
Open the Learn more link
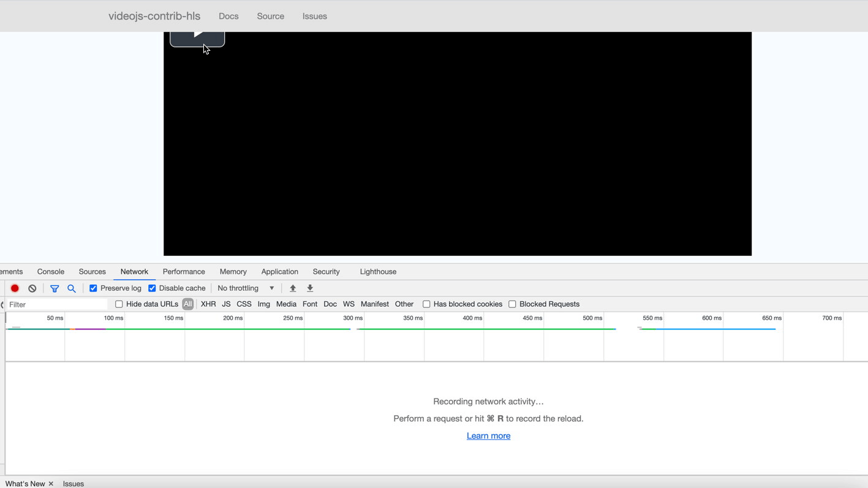[x=488, y=436]
